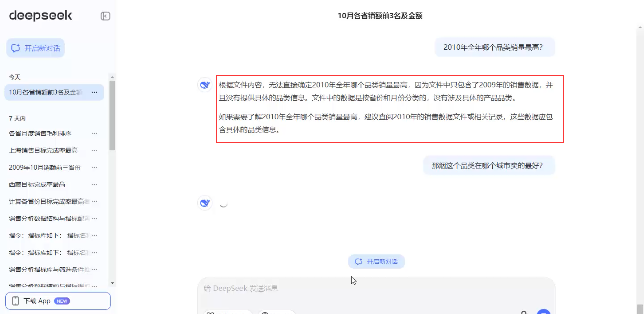
Task: Click the main page scrollbar up arrow
Action: point(640,28)
